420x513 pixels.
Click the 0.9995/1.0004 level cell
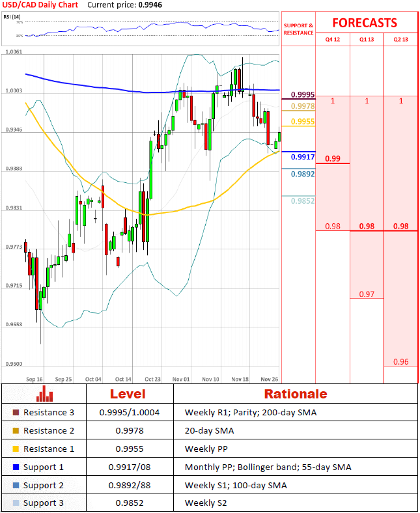(x=130, y=413)
